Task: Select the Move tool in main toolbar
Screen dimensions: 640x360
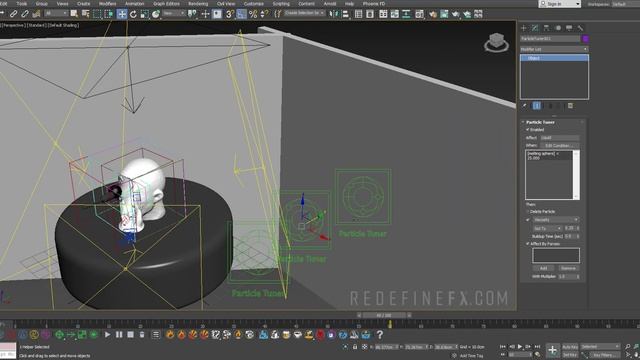Action: pyautogui.click(x=122, y=14)
